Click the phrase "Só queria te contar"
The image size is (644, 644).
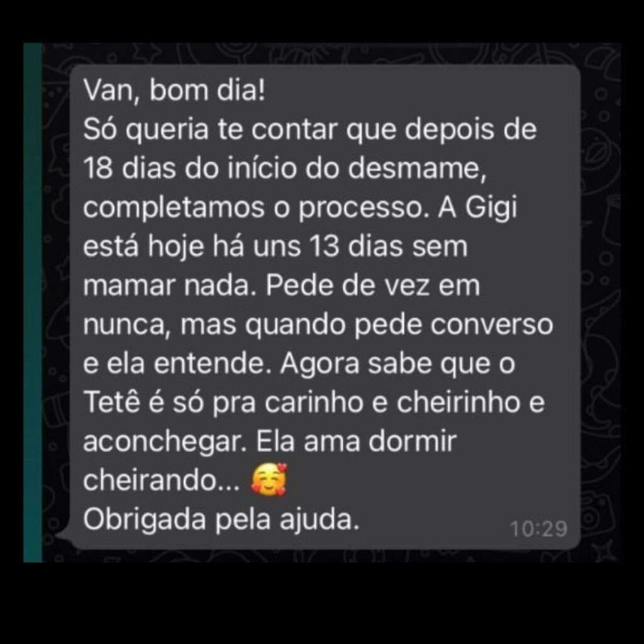point(210,130)
